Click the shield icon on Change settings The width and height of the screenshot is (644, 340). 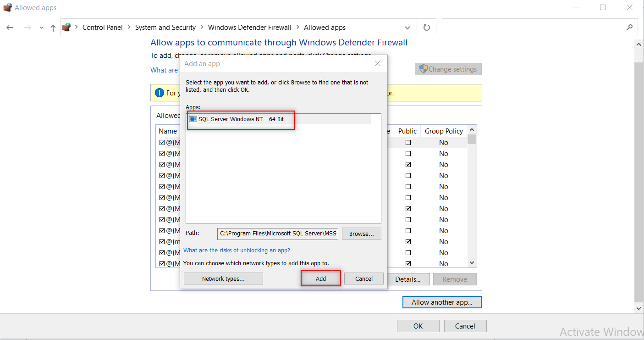pos(423,69)
